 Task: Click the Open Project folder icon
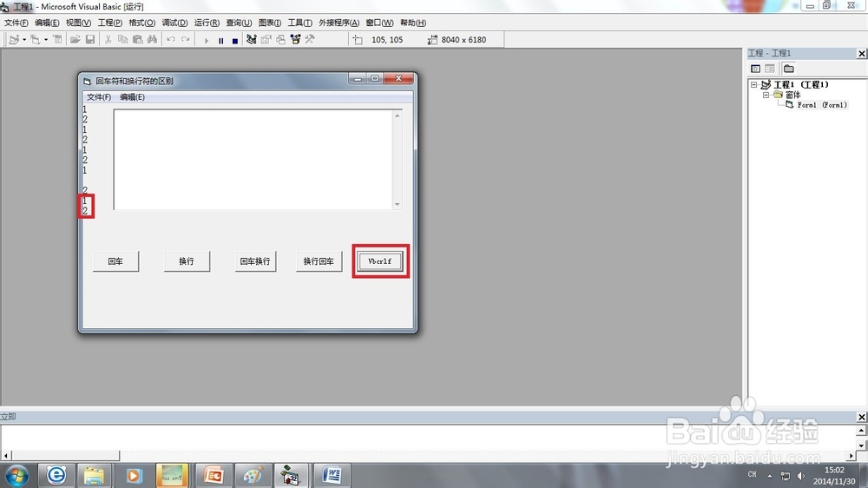click(75, 39)
